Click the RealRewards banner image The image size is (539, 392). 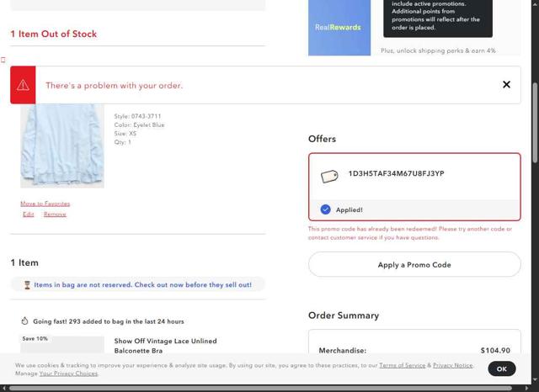click(339, 28)
